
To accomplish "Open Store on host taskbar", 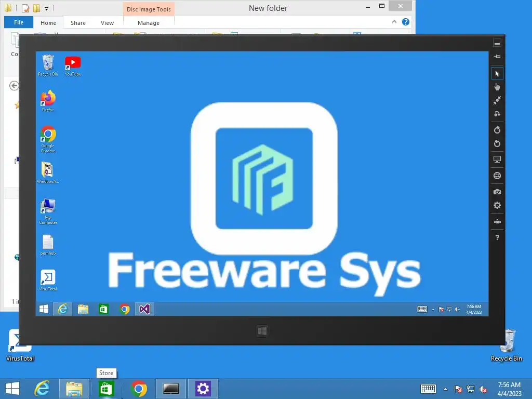I will pos(106,389).
